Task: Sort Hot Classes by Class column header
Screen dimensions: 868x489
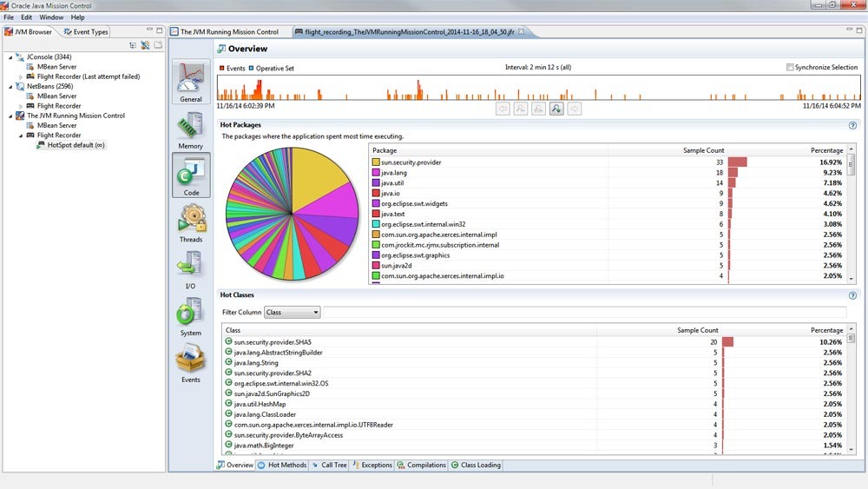Action: pyautogui.click(x=410, y=330)
